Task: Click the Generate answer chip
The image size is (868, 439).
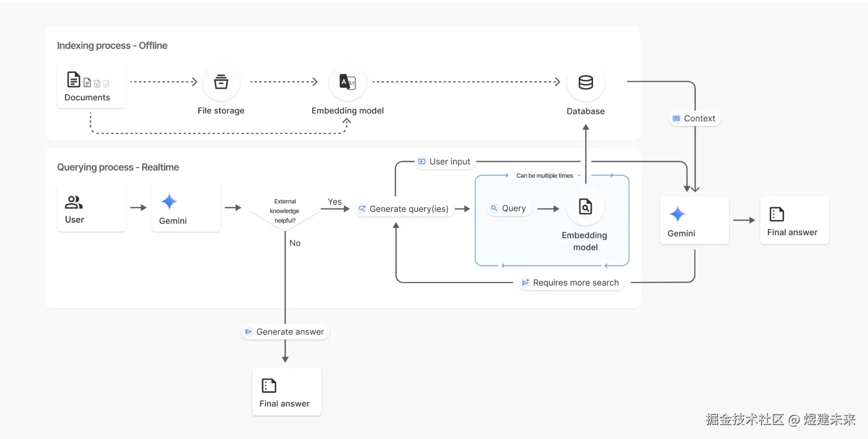Action: [x=285, y=332]
